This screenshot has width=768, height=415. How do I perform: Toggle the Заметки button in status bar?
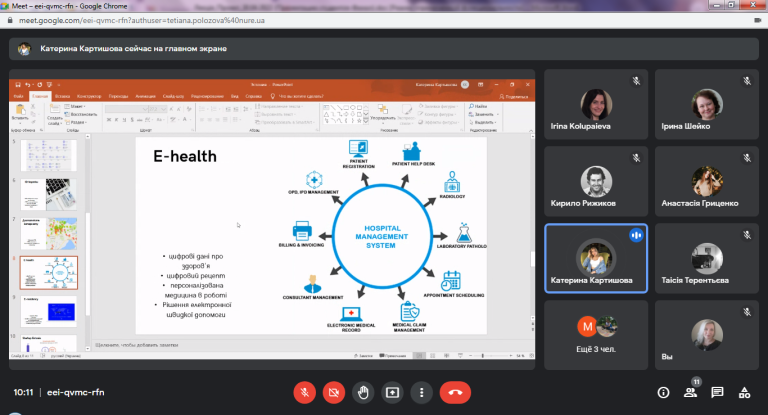(363, 356)
